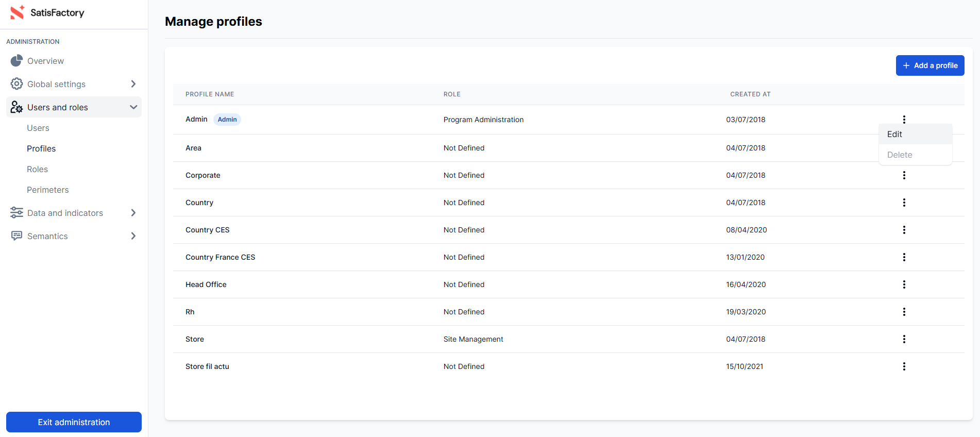This screenshot has height=437, width=980.
Task: Click the Add a profile button
Action: pos(930,65)
